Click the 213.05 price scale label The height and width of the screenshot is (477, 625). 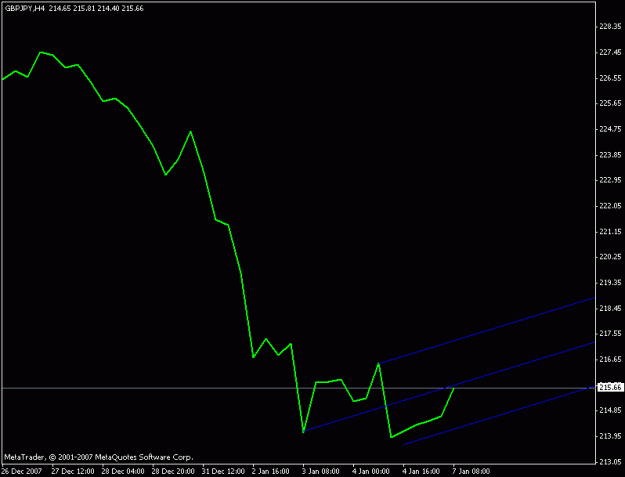click(610, 462)
